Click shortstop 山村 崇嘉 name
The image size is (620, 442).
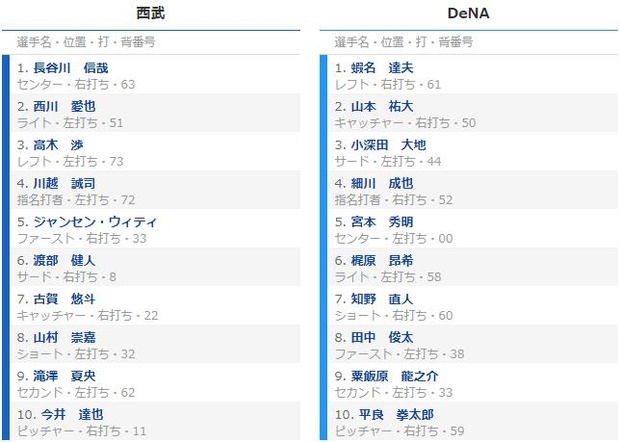click(64, 338)
